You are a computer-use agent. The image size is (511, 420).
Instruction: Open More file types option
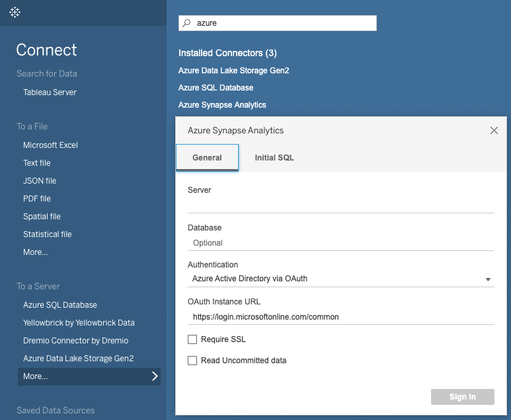click(x=35, y=252)
